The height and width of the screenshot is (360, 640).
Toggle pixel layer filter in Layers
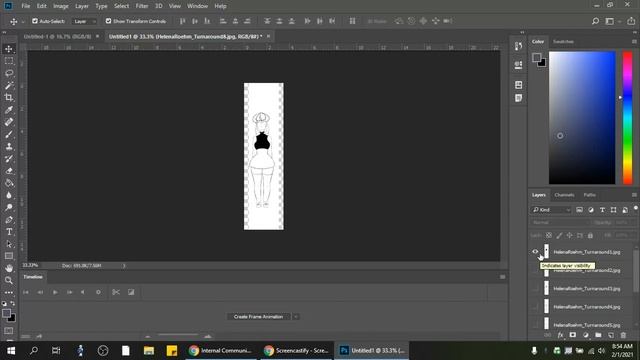579,210
